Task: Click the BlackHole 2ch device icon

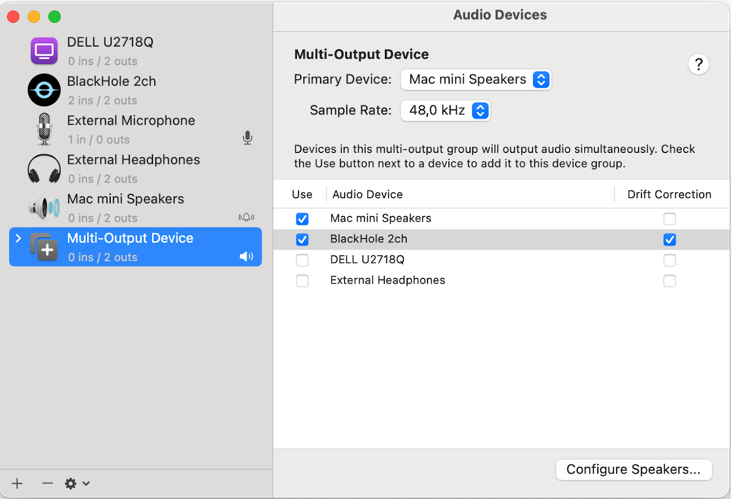Action: click(x=44, y=90)
